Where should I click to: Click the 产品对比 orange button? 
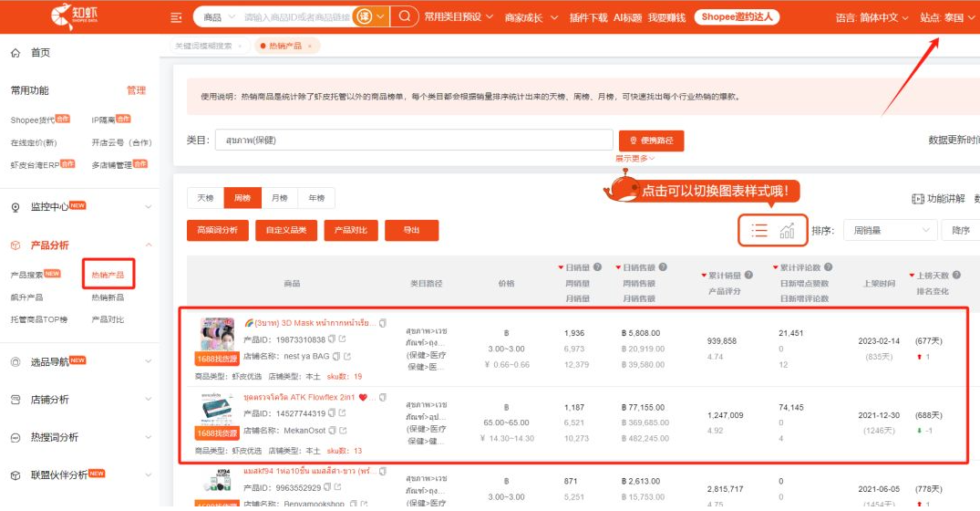click(351, 231)
